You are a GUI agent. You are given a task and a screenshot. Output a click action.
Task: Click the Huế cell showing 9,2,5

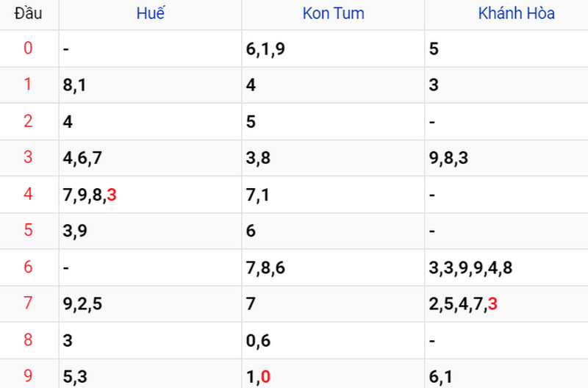click(151, 303)
